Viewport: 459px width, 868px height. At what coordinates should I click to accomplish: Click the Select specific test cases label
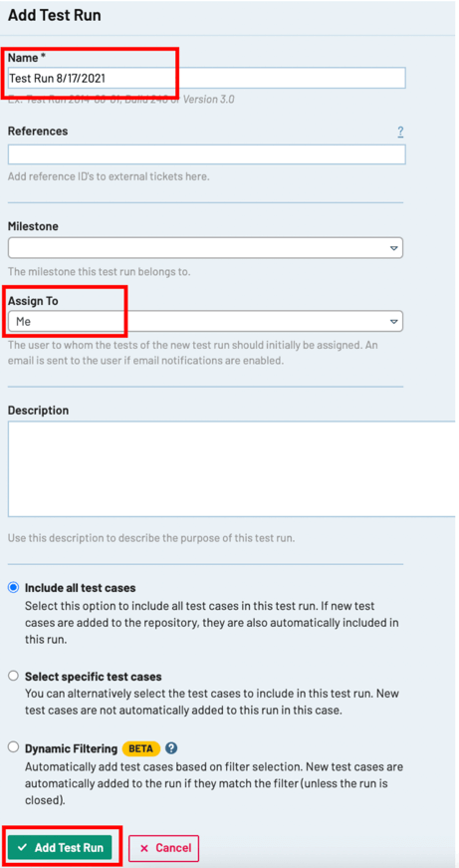point(93,677)
